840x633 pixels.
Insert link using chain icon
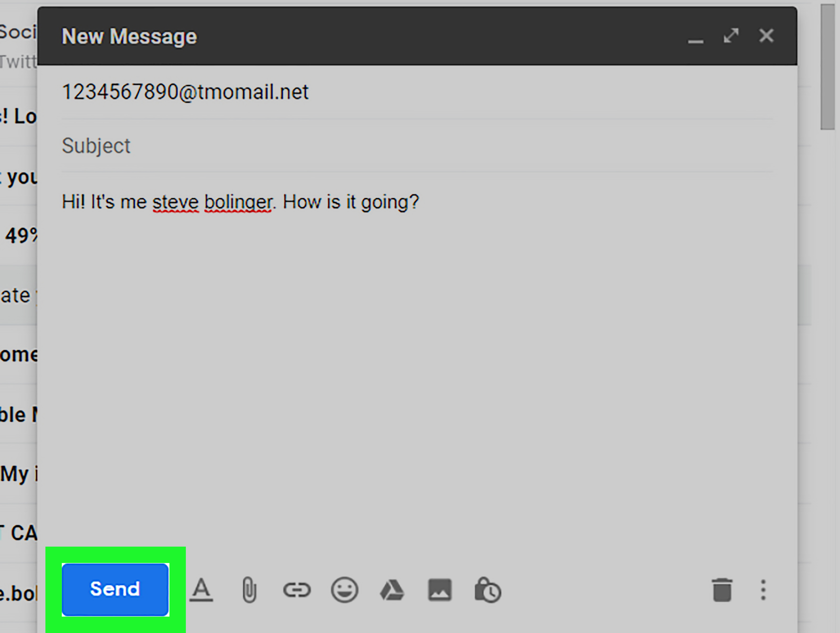(x=297, y=590)
